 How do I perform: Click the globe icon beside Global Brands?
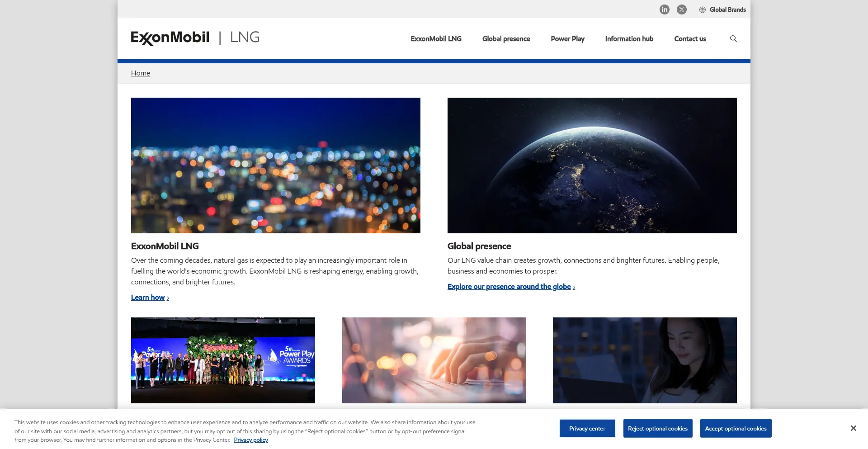pos(703,9)
